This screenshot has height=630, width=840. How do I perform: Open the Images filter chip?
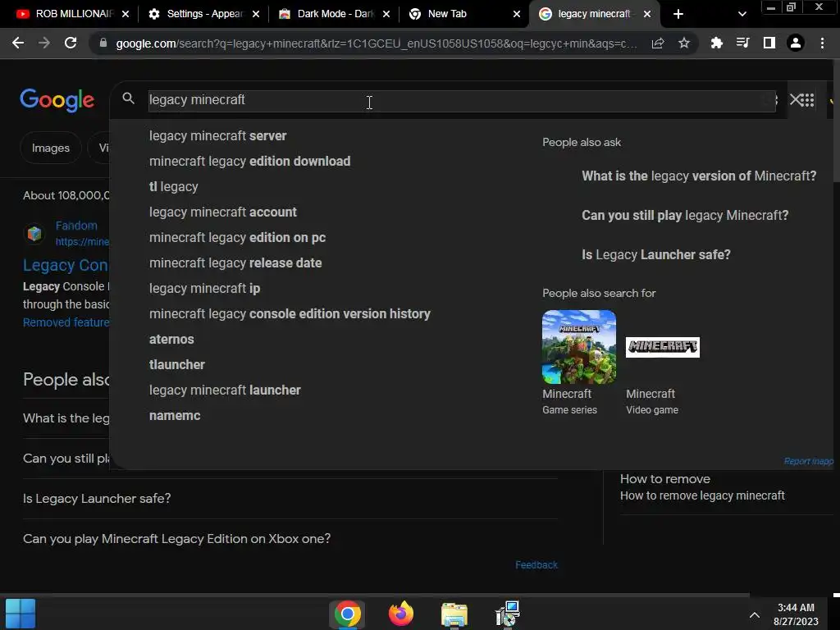coord(50,148)
